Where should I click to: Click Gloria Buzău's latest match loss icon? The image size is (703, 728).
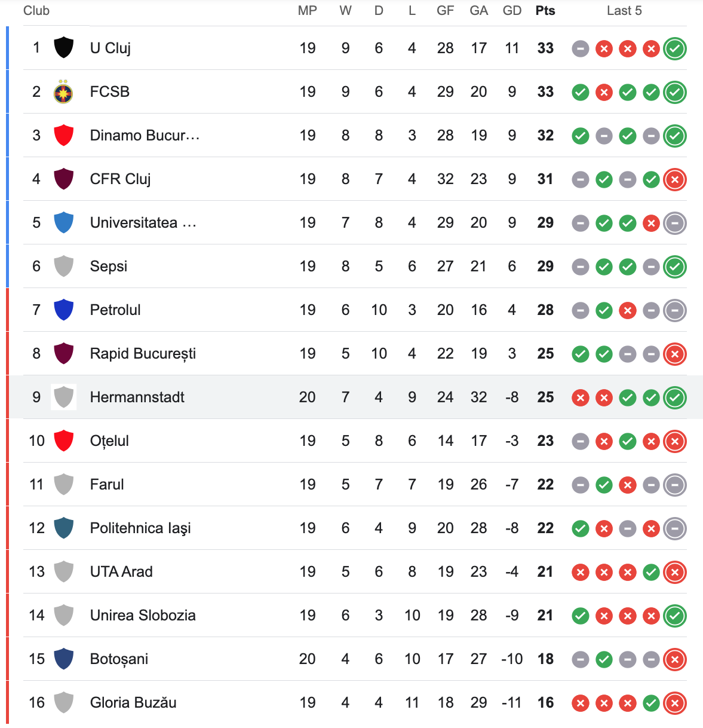(675, 703)
